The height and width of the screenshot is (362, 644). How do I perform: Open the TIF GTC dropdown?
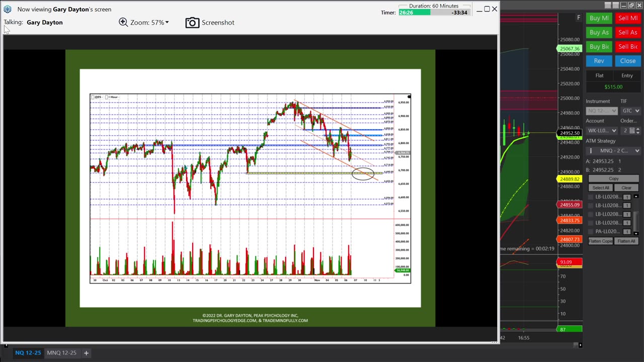click(x=630, y=111)
